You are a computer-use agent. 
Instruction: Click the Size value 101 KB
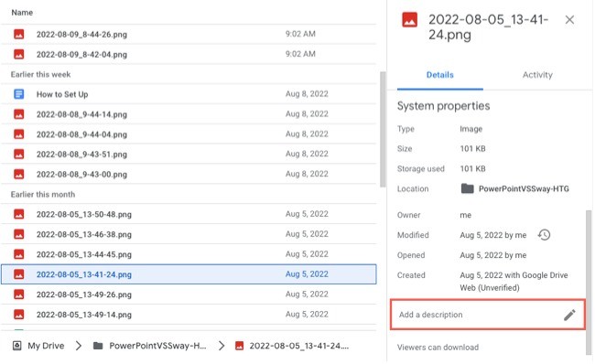pyautogui.click(x=473, y=149)
